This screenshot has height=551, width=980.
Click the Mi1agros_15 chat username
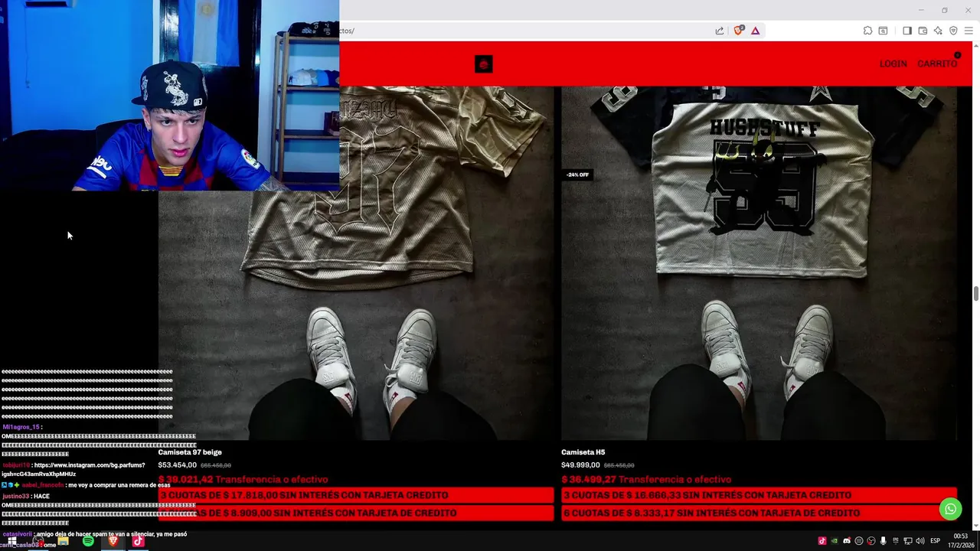click(x=21, y=427)
